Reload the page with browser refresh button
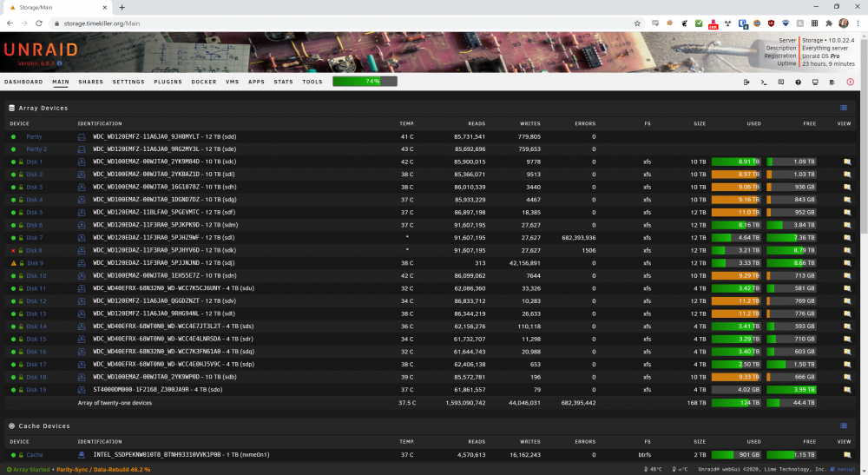 [x=39, y=23]
